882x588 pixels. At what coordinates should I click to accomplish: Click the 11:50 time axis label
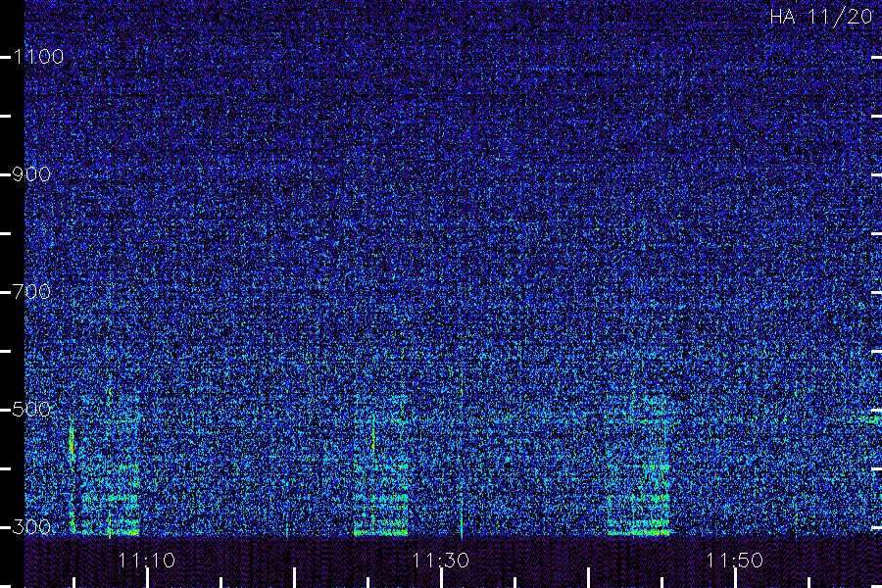click(x=735, y=560)
